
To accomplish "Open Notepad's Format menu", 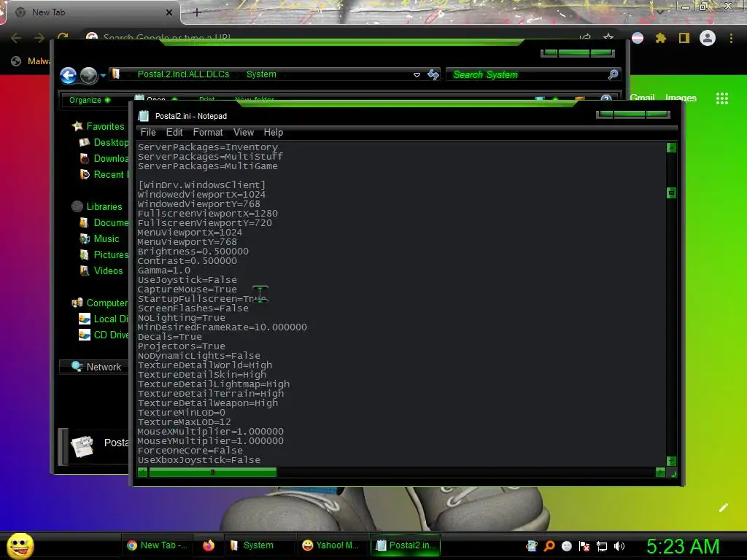I will [x=208, y=133].
